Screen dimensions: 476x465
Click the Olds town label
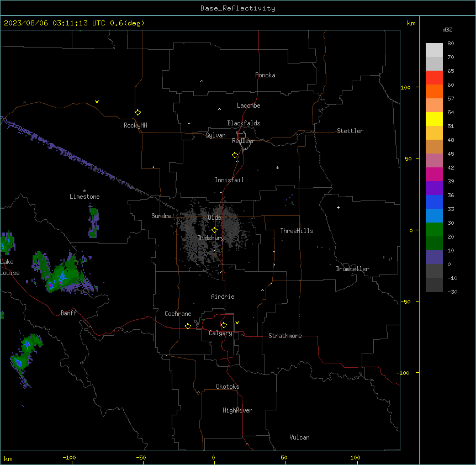coord(214,218)
